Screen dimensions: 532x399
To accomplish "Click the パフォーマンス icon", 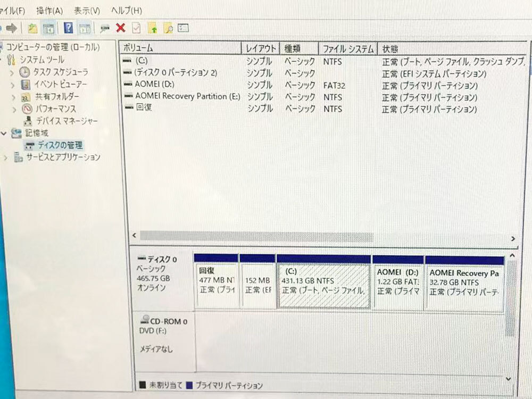I will pyautogui.click(x=27, y=109).
